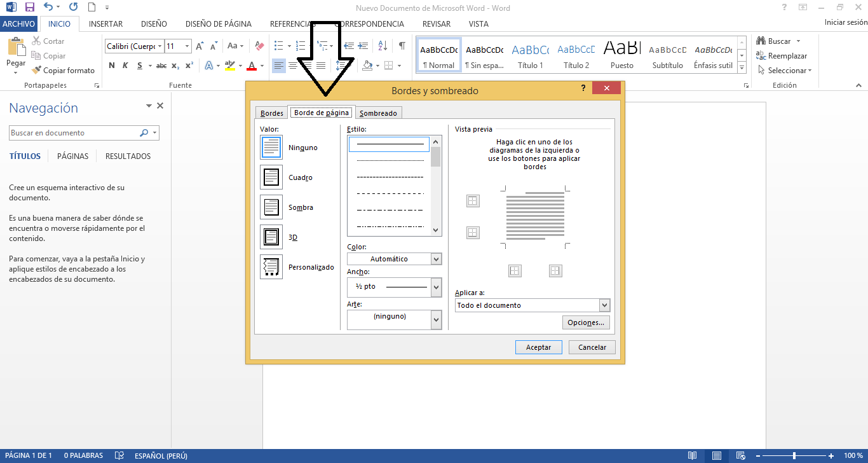Toggle left border in preview
This screenshot has width=868, height=463.
pyautogui.click(x=515, y=271)
